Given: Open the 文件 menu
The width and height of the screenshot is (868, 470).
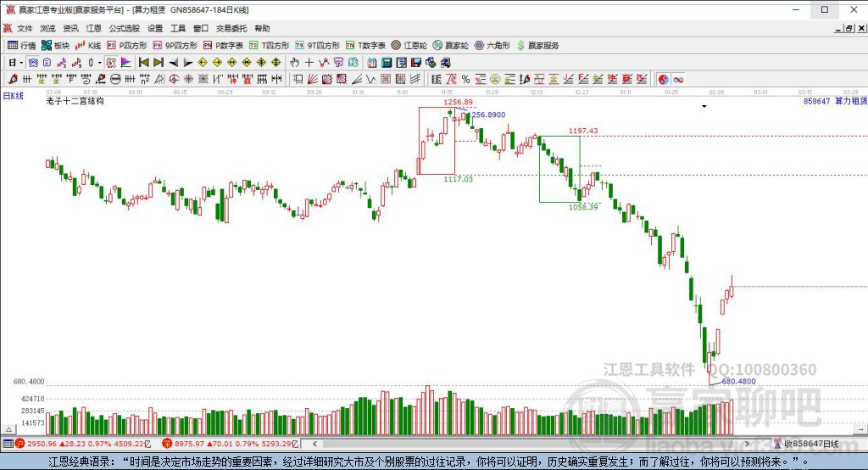Looking at the screenshot, I should point(25,28).
